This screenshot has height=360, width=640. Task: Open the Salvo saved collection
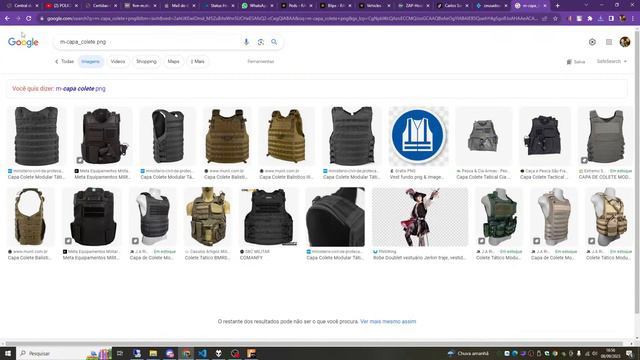pos(576,62)
